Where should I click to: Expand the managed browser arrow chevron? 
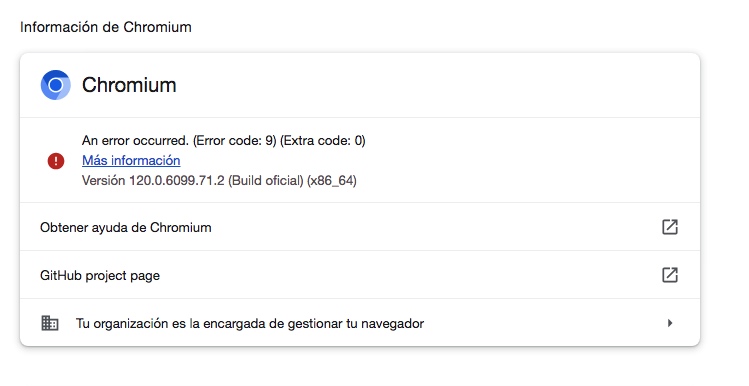[x=670, y=323]
